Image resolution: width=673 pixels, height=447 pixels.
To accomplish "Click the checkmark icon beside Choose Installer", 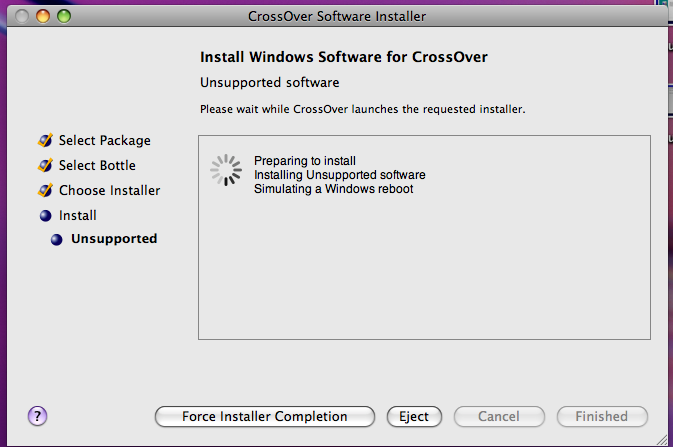I will coord(45,190).
